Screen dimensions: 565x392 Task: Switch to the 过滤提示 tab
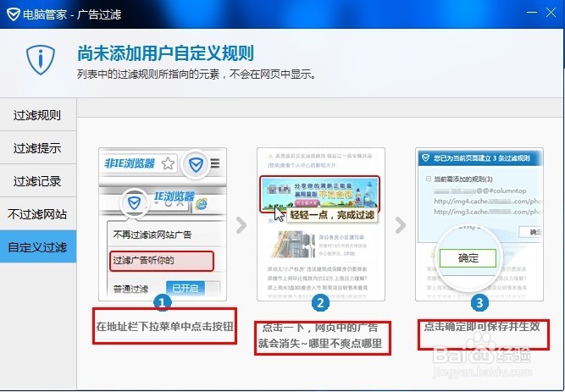coord(38,148)
